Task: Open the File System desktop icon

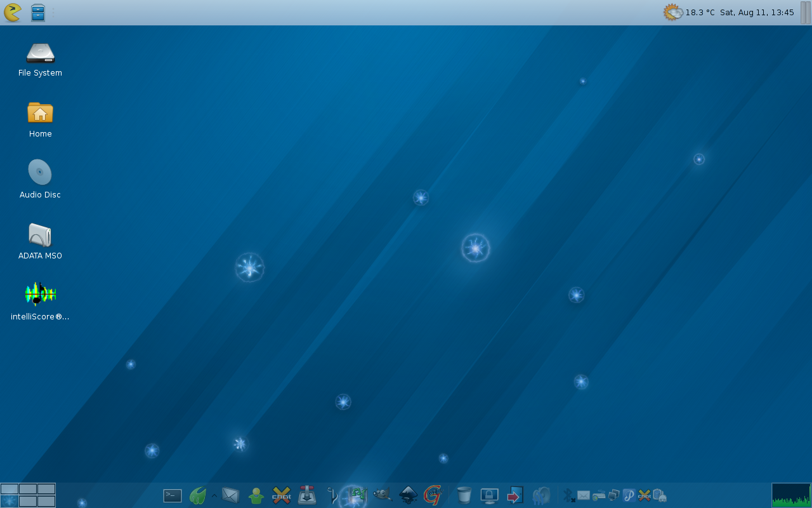Action: point(40,60)
